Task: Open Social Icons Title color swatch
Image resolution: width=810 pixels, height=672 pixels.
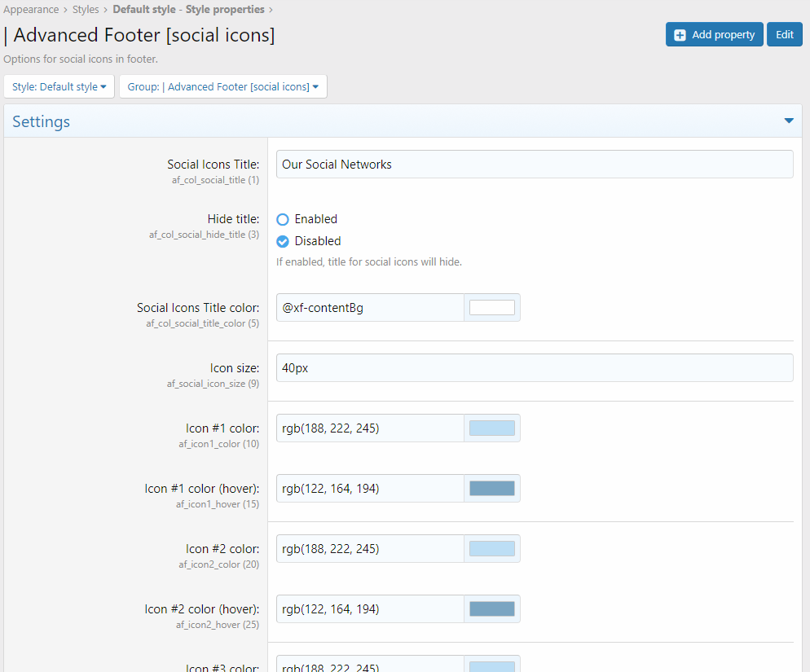Action: [491, 308]
